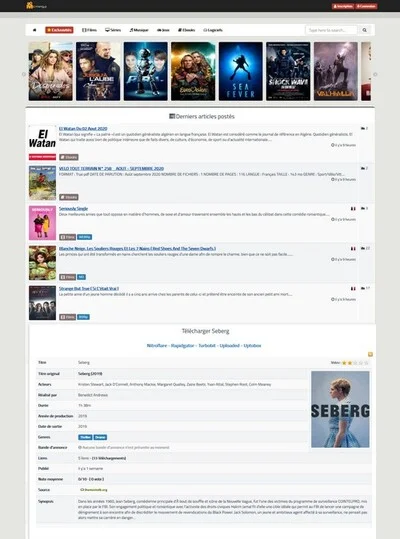Open the Films menu item
Viewport: 400px width, 539px height.
point(89,30)
